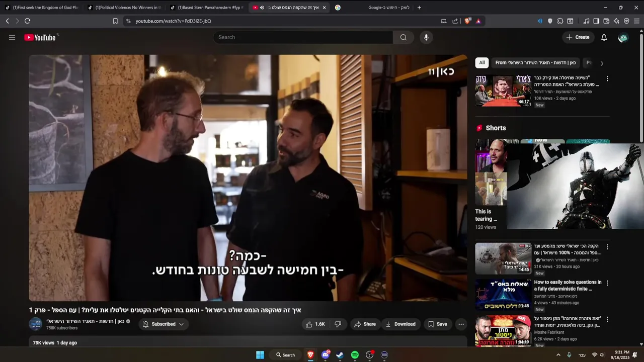Like the video with 1.6K likes
This screenshot has width=644, height=362.
click(315, 324)
